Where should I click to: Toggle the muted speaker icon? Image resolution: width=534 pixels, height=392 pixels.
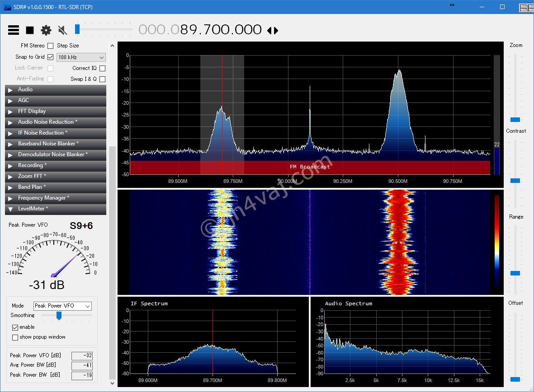coord(62,30)
